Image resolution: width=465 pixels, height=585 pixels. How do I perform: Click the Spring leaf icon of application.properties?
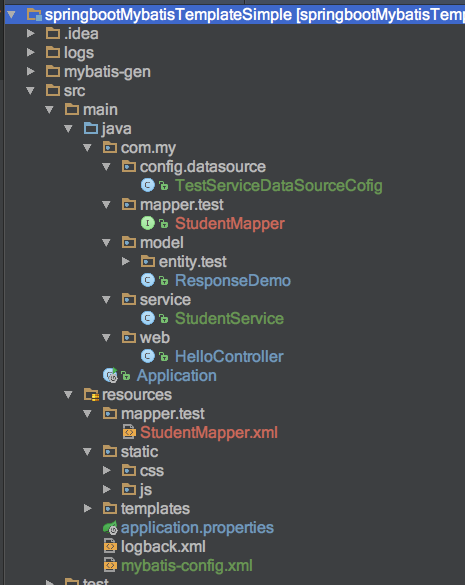[110, 528]
